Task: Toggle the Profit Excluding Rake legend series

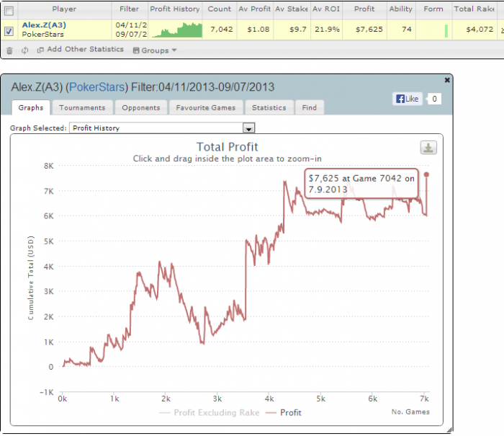Action: click(x=210, y=413)
